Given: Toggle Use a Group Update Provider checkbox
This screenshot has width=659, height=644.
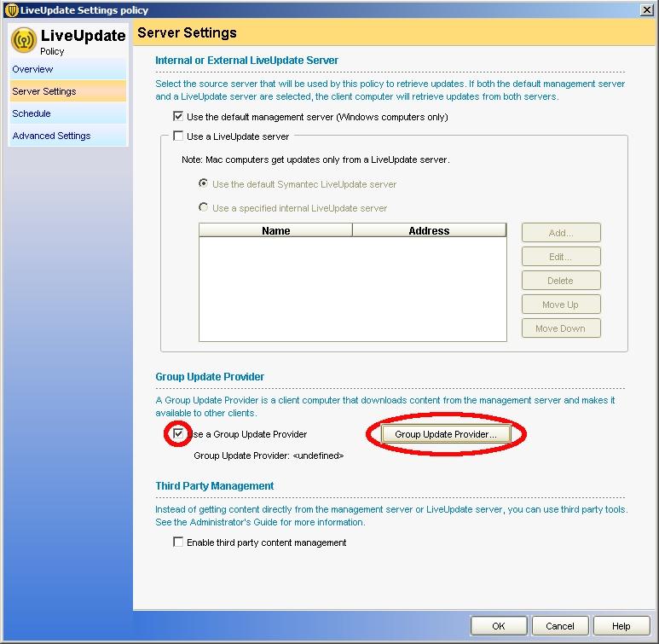Looking at the screenshot, I should 178,433.
